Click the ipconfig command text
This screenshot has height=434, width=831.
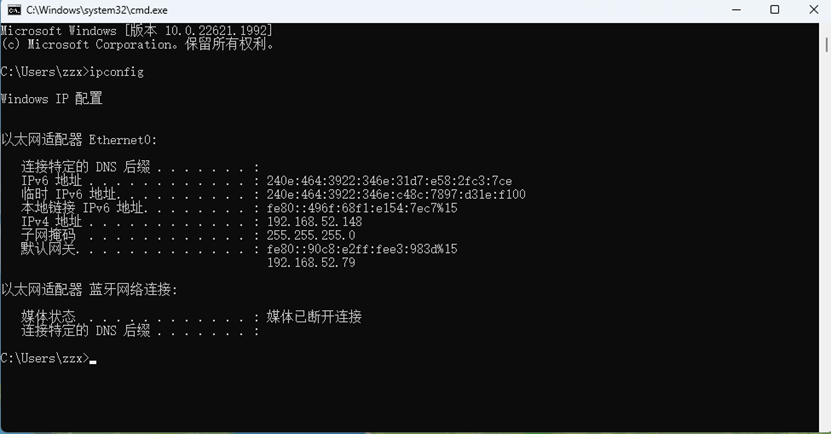(x=117, y=72)
